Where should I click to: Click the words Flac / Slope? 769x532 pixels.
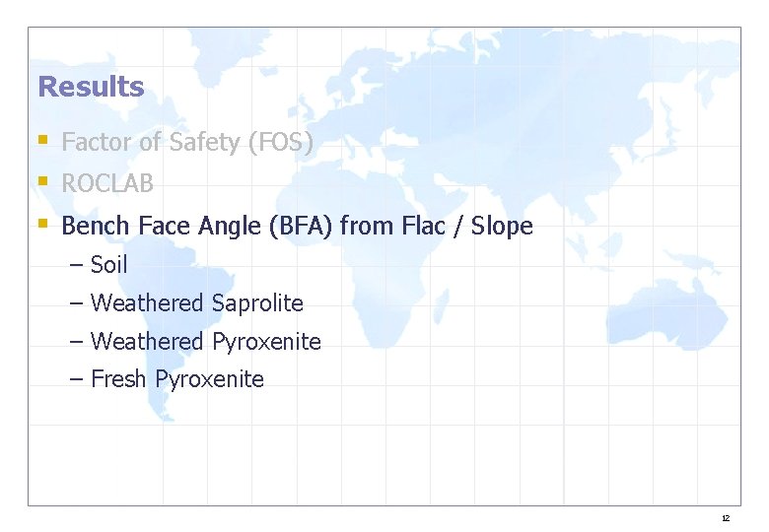click(x=467, y=226)
